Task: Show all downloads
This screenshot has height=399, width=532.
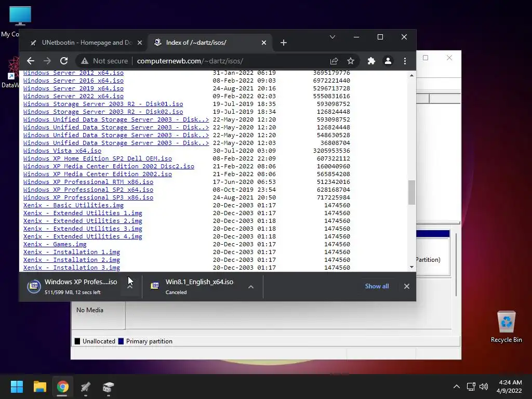Action: 377,286
